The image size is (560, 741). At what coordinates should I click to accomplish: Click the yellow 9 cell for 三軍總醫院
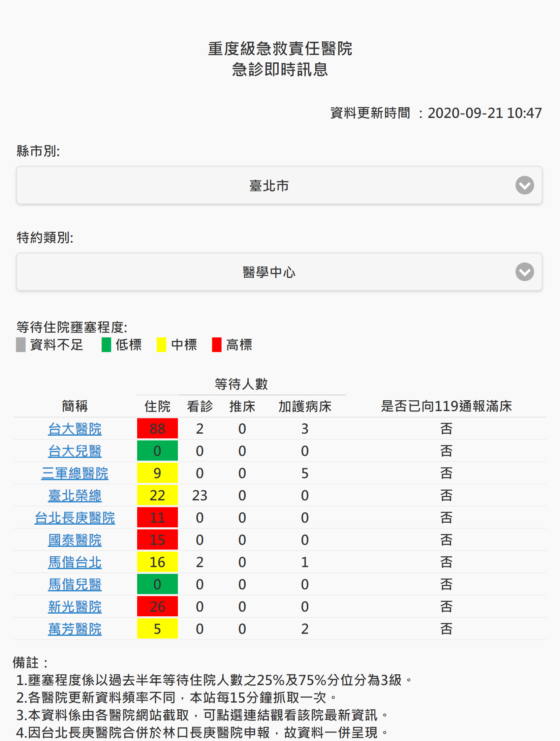click(157, 473)
